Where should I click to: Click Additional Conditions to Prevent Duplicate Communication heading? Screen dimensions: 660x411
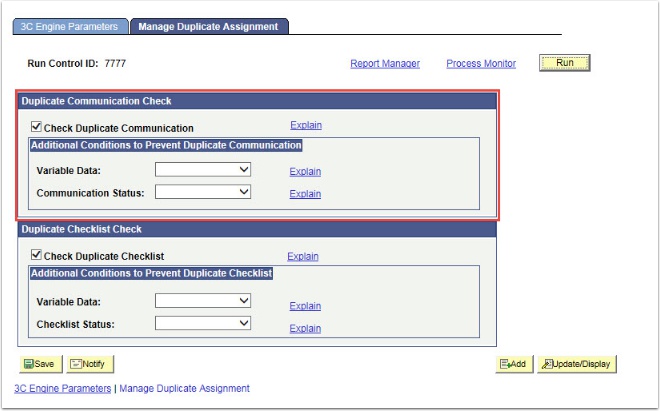pos(166,145)
